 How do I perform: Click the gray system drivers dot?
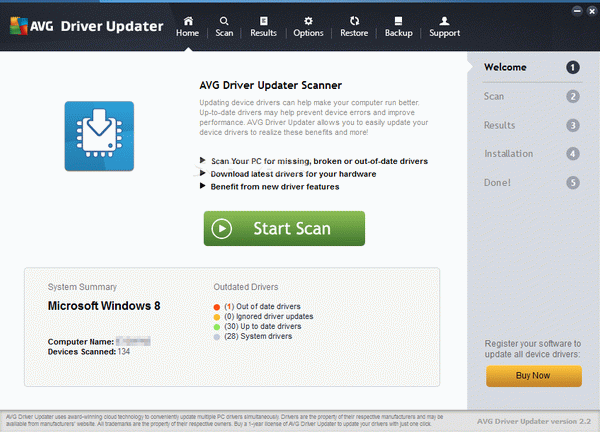pyautogui.click(x=217, y=337)
